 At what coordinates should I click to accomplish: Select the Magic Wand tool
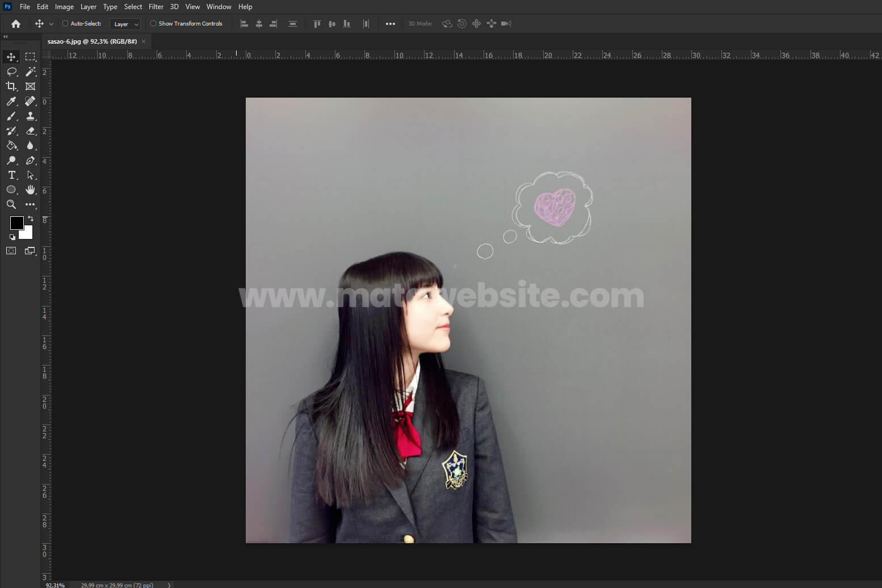click(31, 72)
